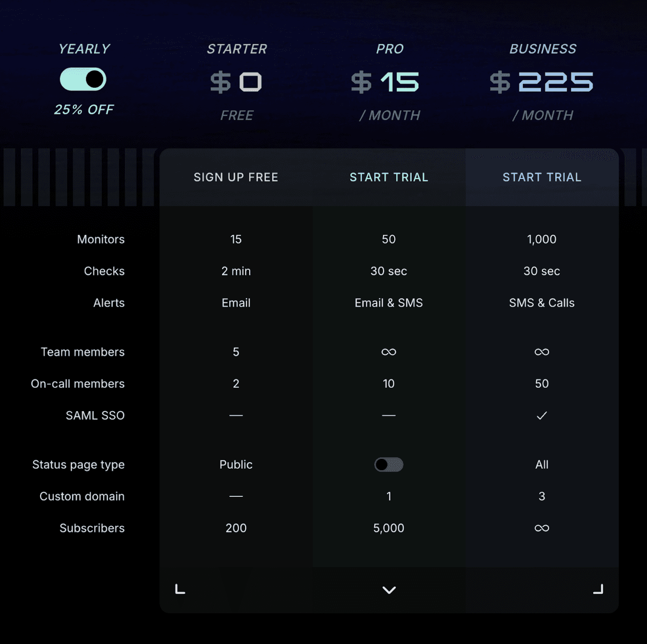Click the Sign Up Free button
647x644 pixels.
236,177
